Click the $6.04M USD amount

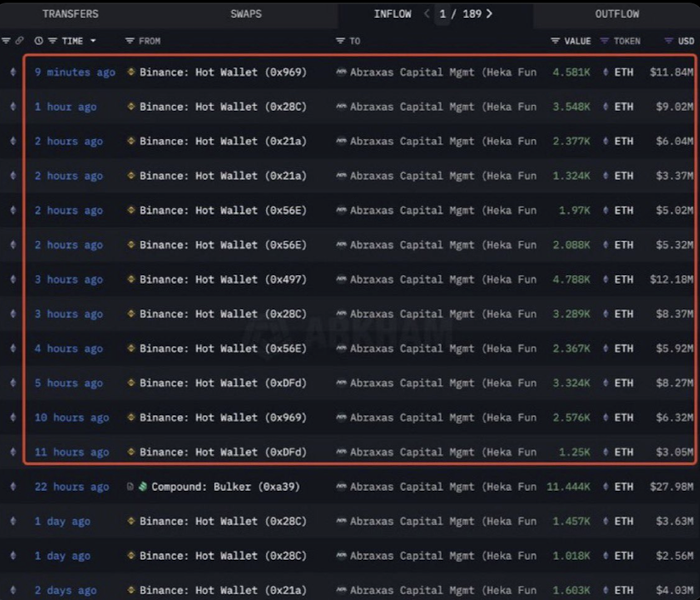pos(675,141)
